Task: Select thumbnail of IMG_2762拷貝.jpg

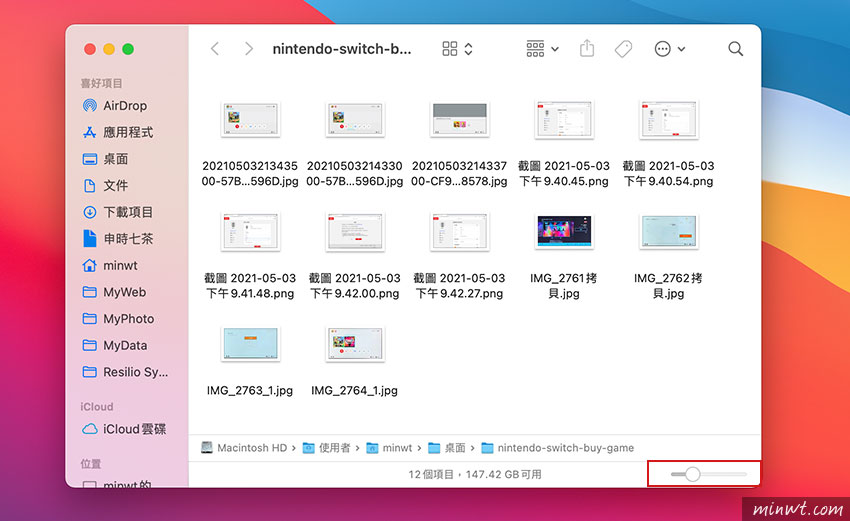Action: [x=668, y=231]
